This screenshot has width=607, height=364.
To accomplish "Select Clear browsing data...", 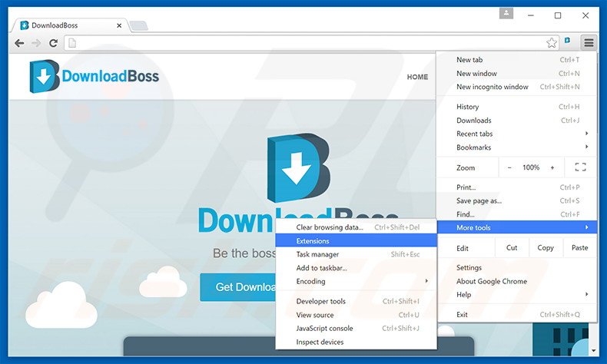I will coord(357,227).
